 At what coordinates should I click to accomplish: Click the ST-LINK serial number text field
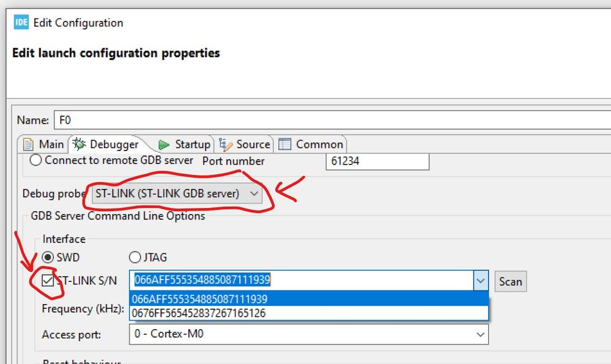pos(302,280)
